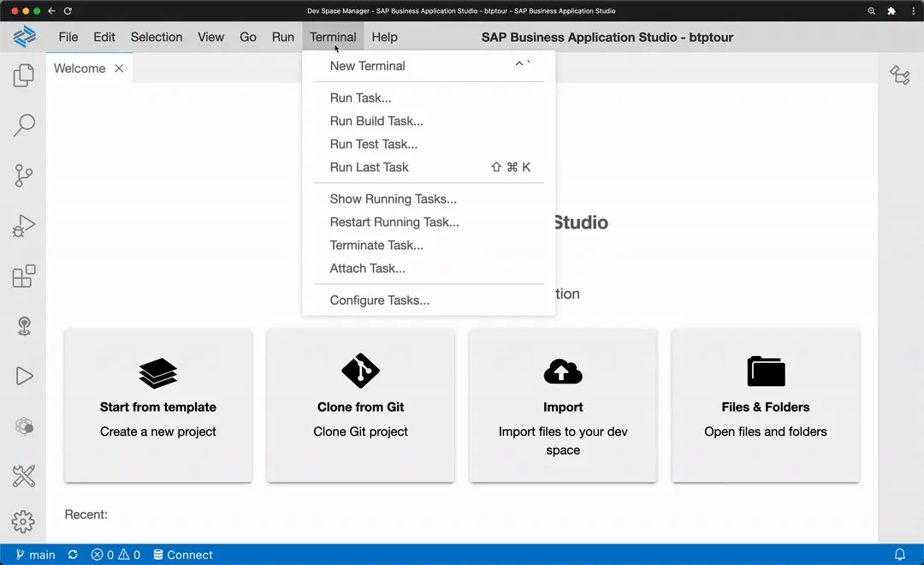Open the Run and Debug view
The width and height of the screenshot is (924, 565).
[23, 225]
